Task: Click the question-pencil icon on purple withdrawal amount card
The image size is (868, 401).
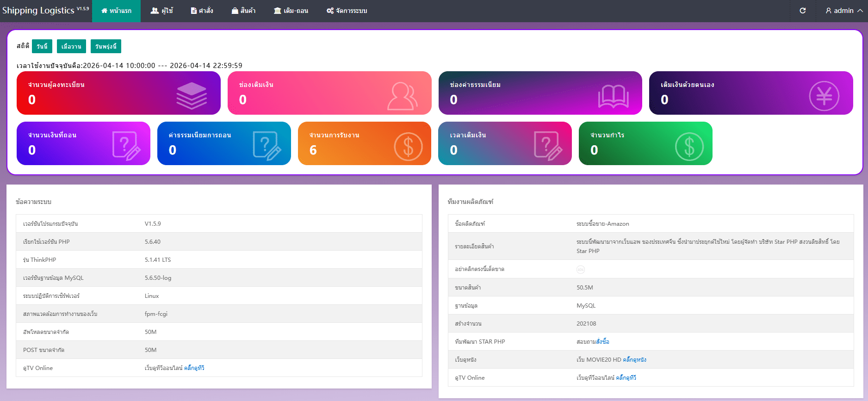Action: tap(126, 146)
